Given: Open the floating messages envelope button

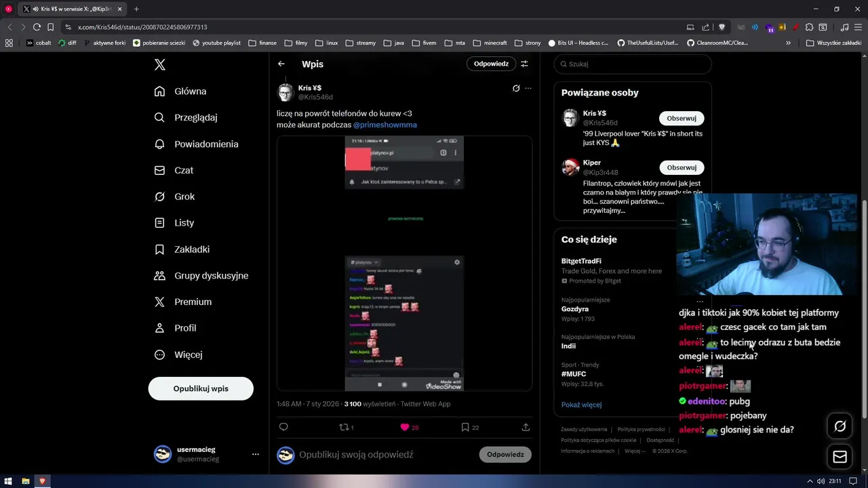Looking at the screenshot, I should click(x=840, y=457).
